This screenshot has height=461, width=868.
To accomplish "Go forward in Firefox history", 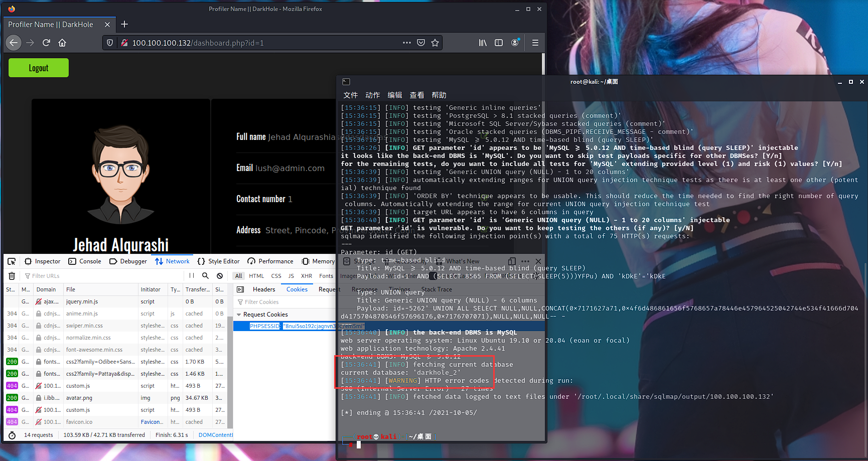I will [30, 43].
